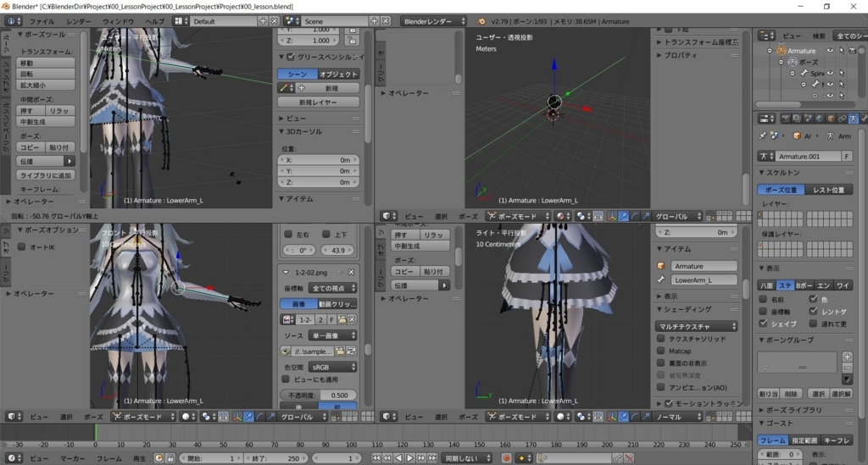Play the animation forward
Screen dimensions: 868x465
pyautogui.click(x=410, y=458)
